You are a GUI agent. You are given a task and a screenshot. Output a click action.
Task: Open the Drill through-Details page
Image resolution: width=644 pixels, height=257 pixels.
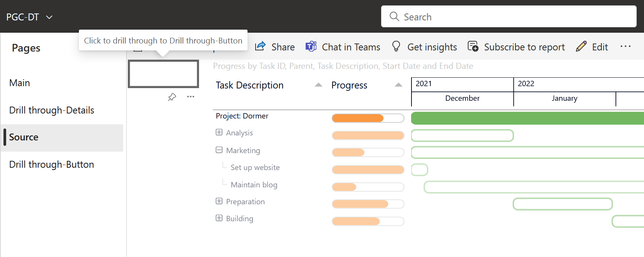52,110
